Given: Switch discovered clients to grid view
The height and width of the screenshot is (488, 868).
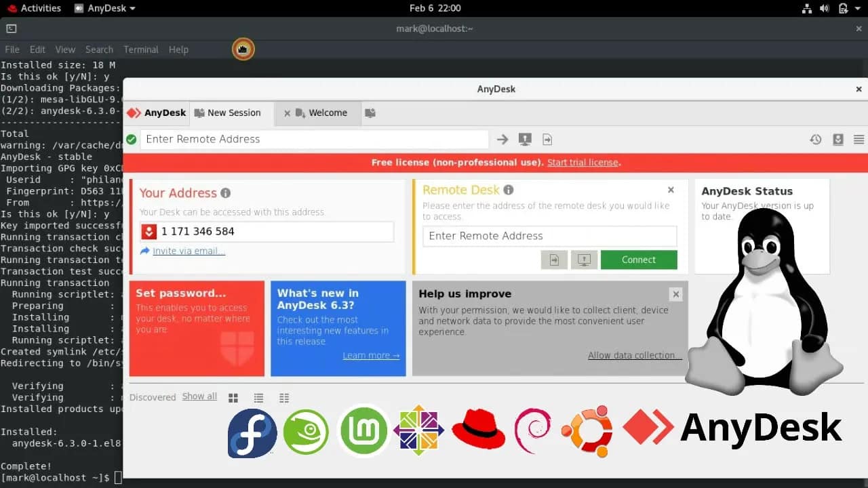Looking at the screenshot, I should pos(233,397).
